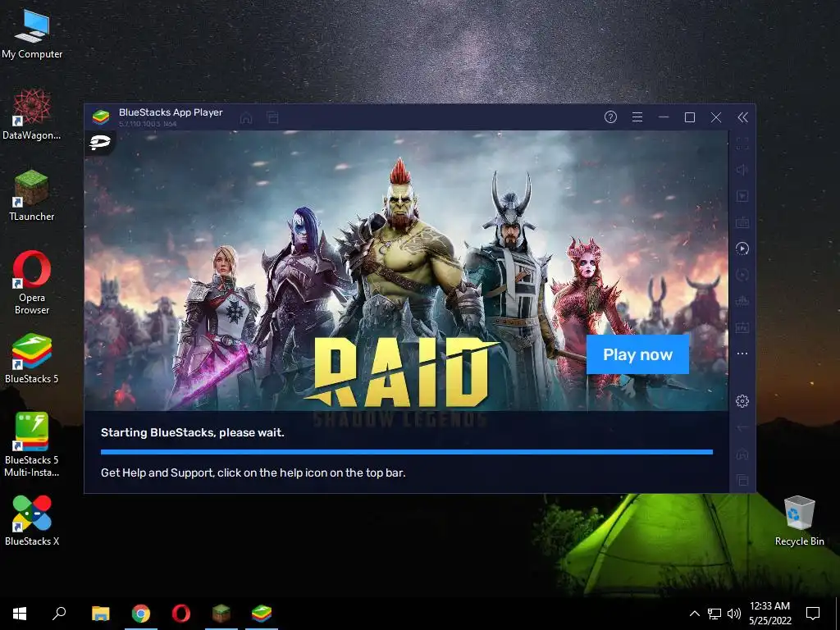Click the Play now button
Image resolution: width=840 pixels, height=630 pixels.
[637, 354]
